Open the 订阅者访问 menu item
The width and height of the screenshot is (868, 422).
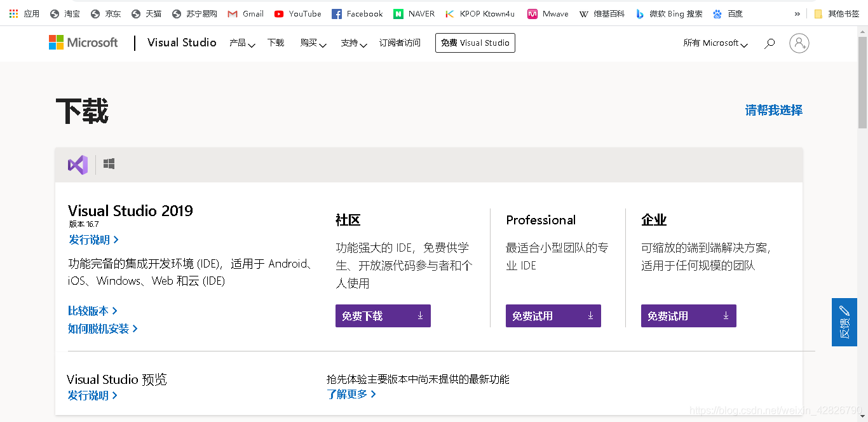click(400, 43)
